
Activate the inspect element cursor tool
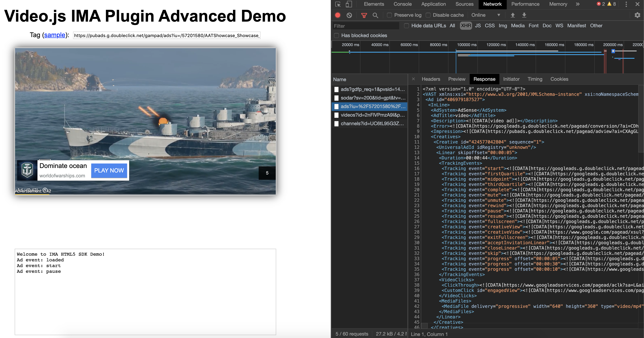(338, 4)
